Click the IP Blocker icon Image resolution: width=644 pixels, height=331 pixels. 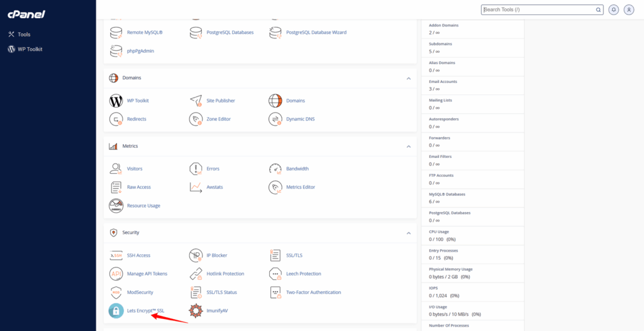point(196,255)
